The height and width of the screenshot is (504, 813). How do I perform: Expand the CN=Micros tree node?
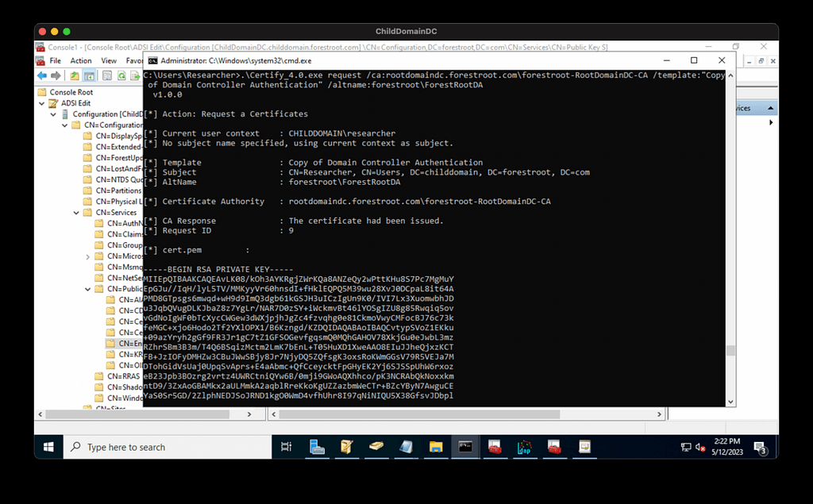tap(87, 256)
